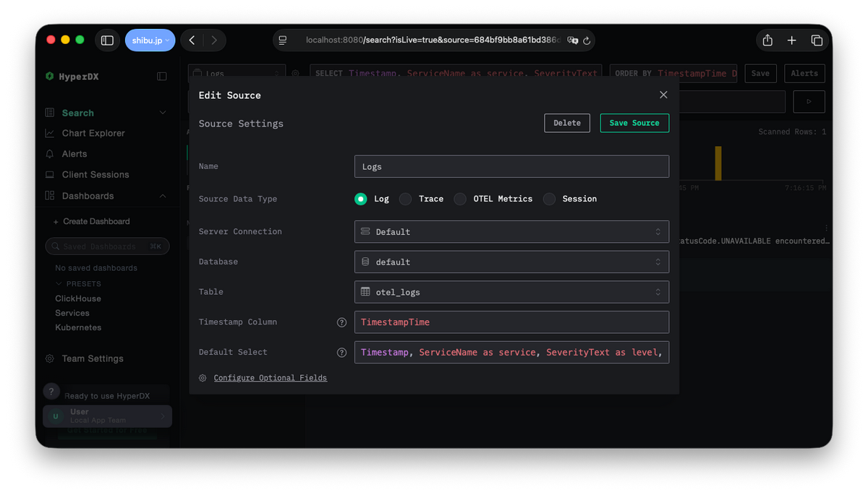Click the translate icon in the address bar
868x495 pixels.
coord(572,40)
